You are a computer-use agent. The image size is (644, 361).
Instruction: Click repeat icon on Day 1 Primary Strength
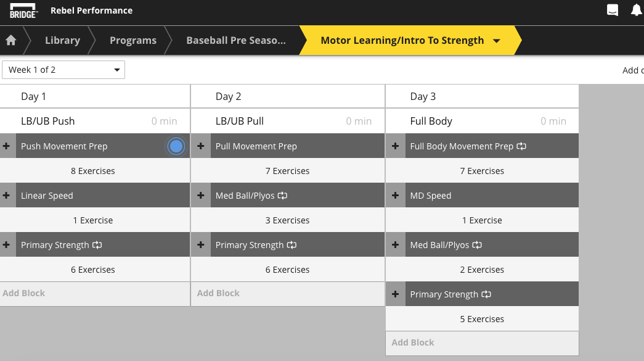point(97,245)
